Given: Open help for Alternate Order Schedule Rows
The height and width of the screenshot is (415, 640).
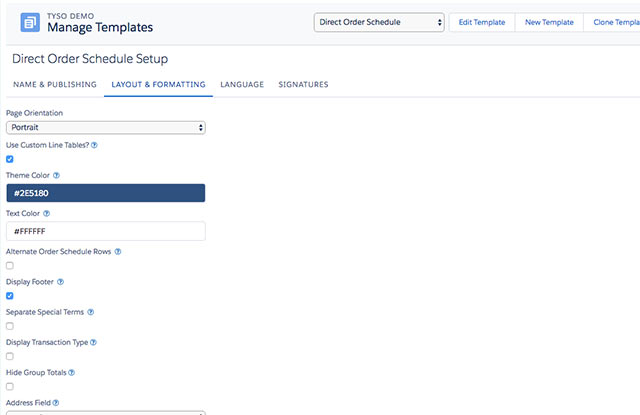Looking at the screenshot, I should pos(118,251).
